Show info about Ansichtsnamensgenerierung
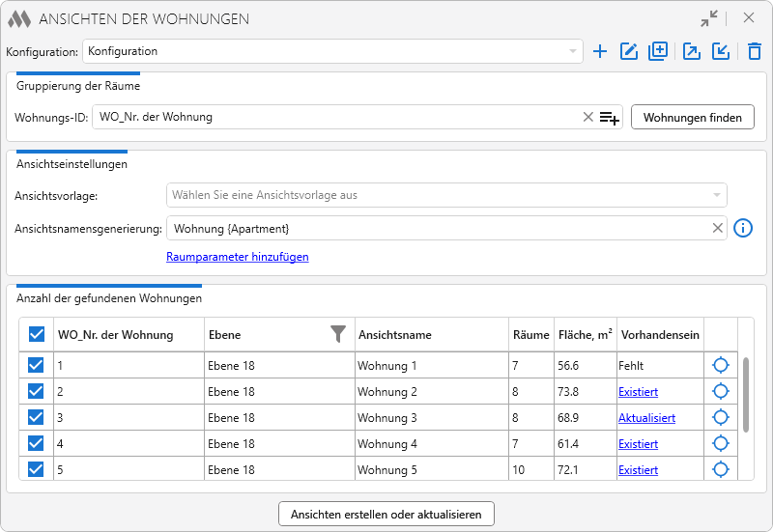This screenshot has width=773, height=532. pyautogui.click(x=743, y=228)
